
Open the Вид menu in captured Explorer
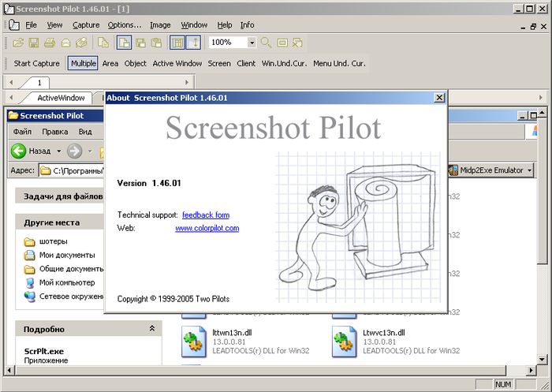tap(85, 132)
